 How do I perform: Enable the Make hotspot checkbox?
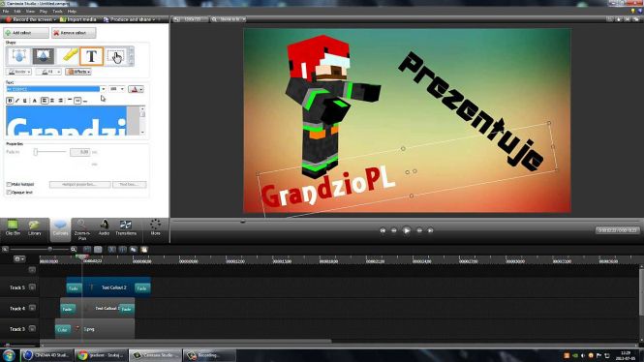click(9, 185)
